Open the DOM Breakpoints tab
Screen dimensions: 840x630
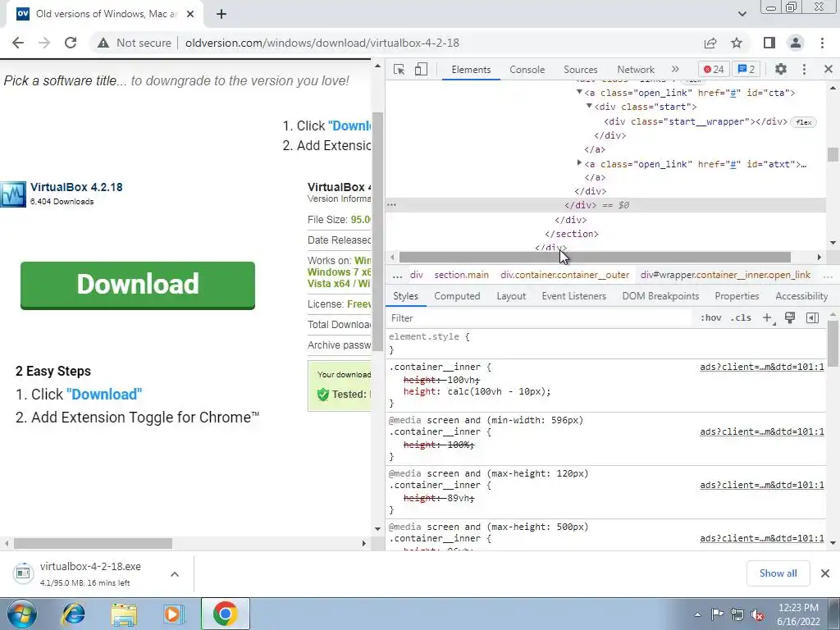660,296
